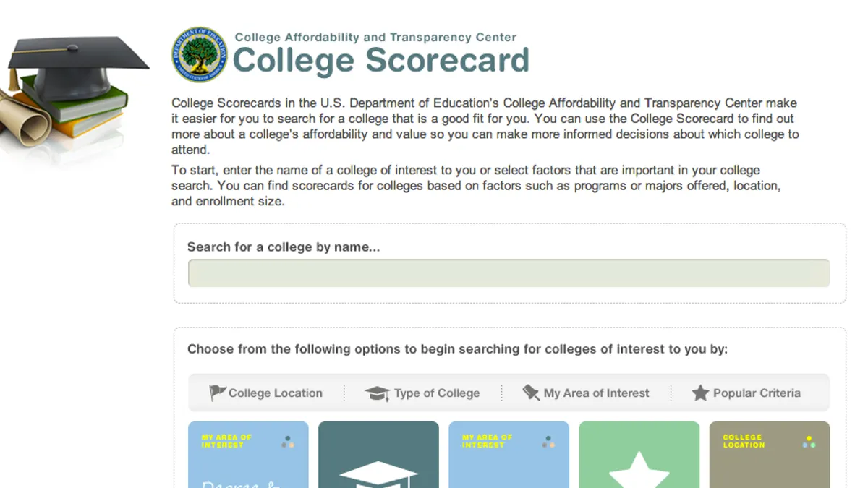Click the Department of Education seal logo

[199, 54]
